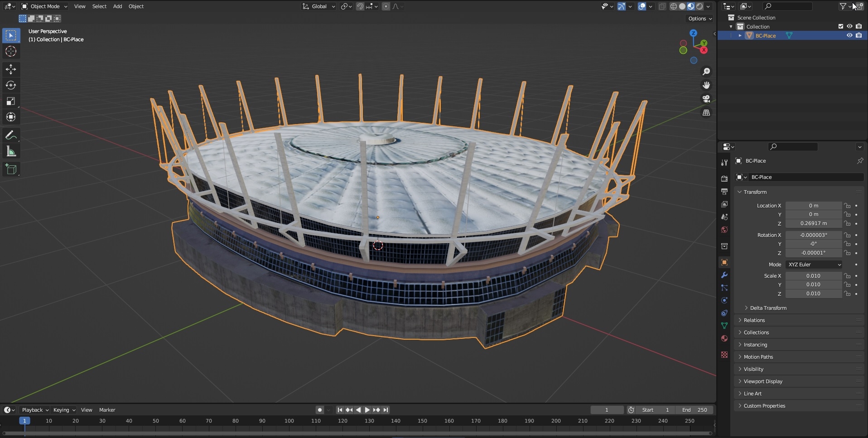
Task: Open Global transform orientation dropdown
Action: [319, 6]
